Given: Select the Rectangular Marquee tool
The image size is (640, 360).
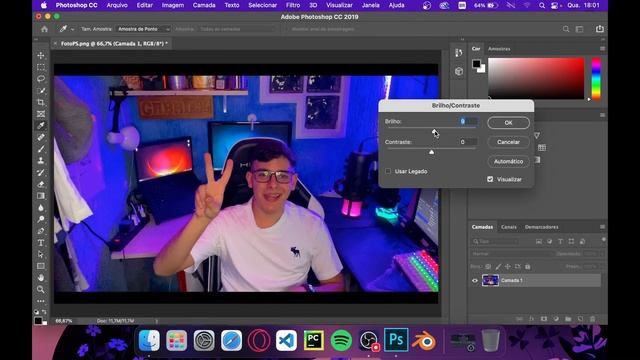Looking at the screenshot, I should 41,67.
